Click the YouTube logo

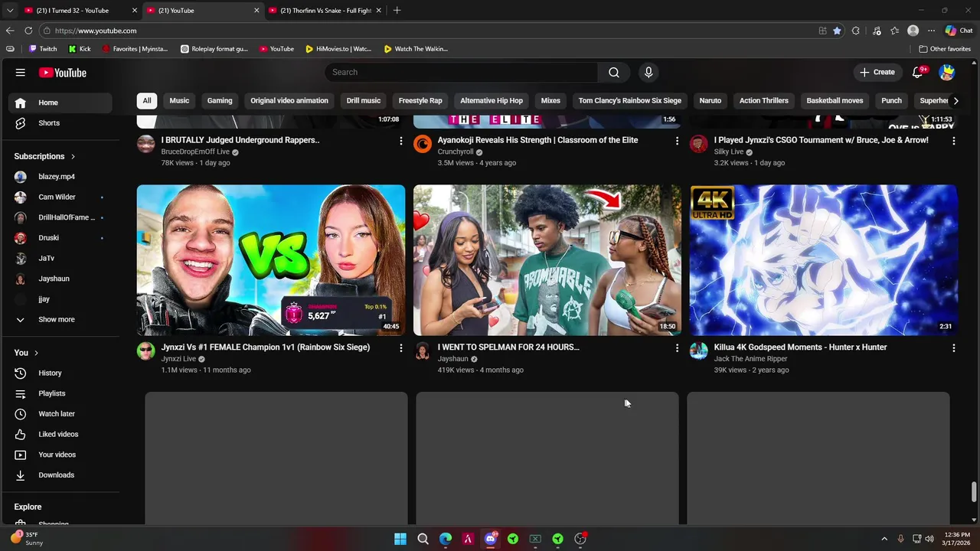pos(63,73)
